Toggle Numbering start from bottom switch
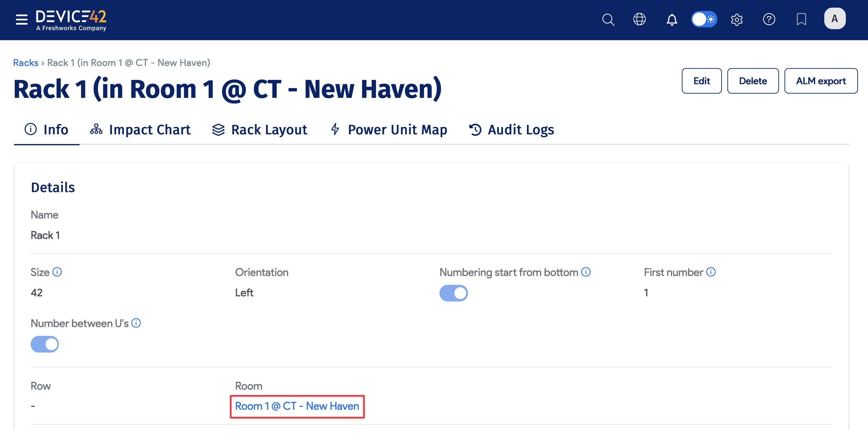 coord(453,293)
